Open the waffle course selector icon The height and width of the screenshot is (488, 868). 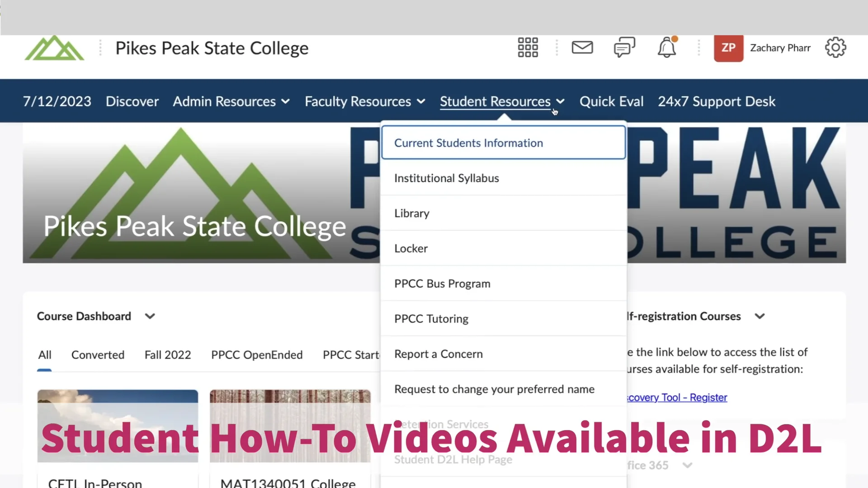[528, 47]
